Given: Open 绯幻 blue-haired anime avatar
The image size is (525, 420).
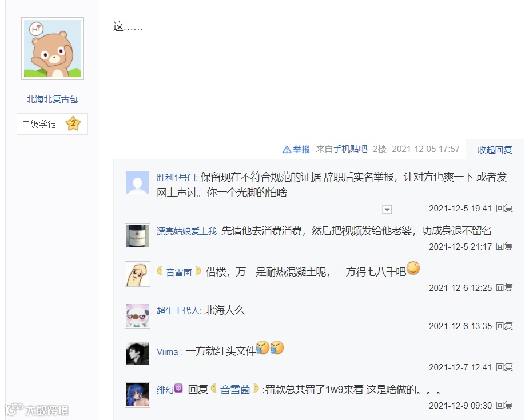Looking at the screenshot, I should [137, 395].
